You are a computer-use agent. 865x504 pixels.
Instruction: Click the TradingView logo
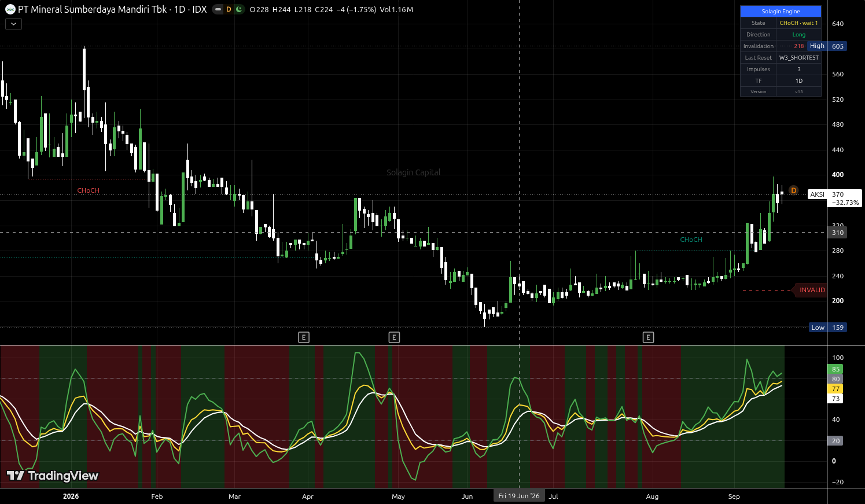coord(53,476)
